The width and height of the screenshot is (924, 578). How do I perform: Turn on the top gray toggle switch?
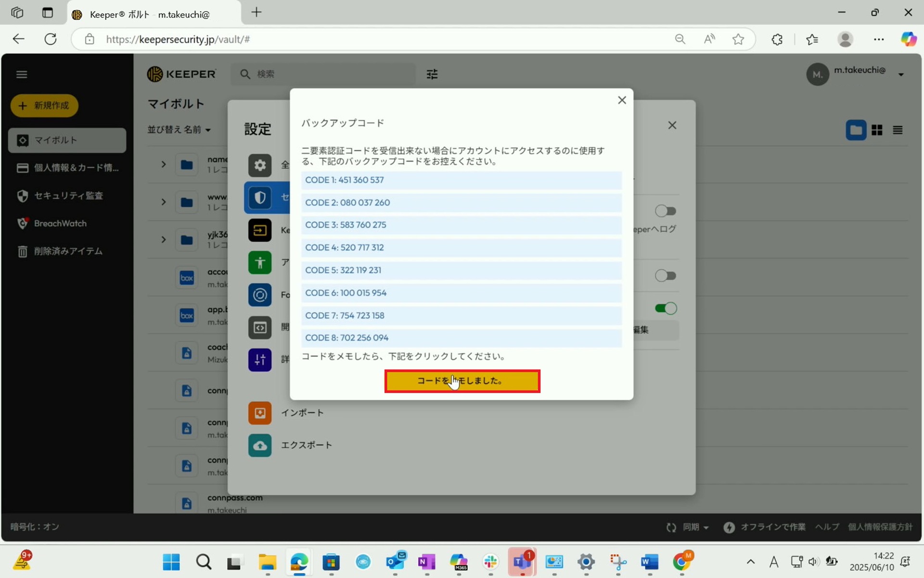click(x=666, y=211)
